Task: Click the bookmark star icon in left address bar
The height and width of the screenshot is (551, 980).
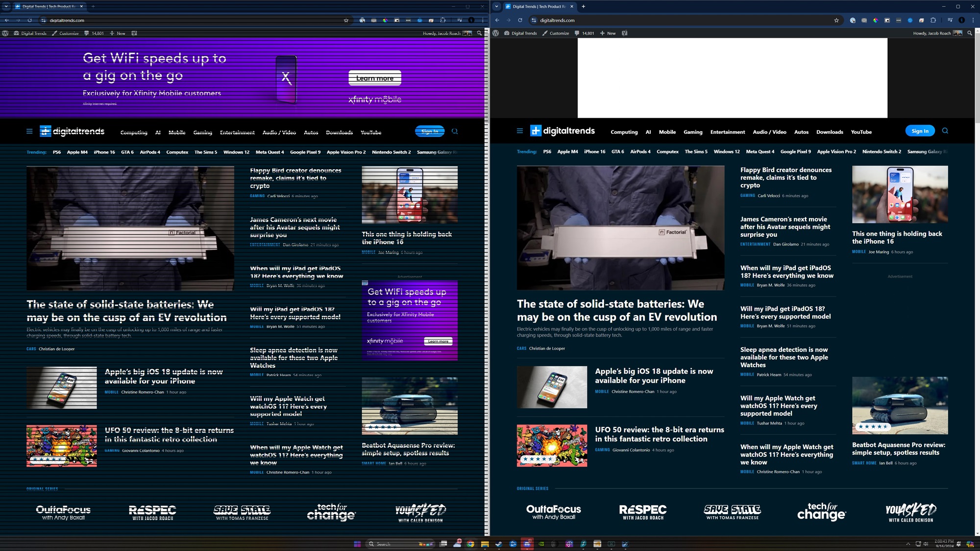Action: [x=346, y=20]
